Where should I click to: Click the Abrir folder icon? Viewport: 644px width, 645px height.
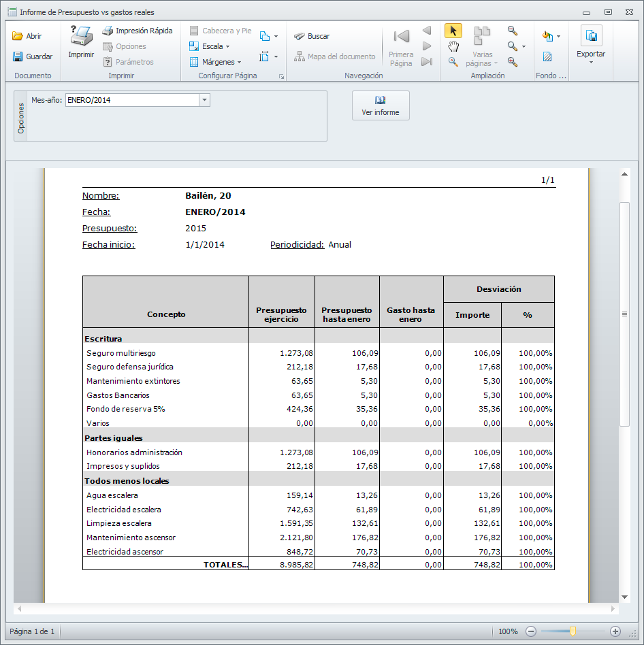(18, 36)
